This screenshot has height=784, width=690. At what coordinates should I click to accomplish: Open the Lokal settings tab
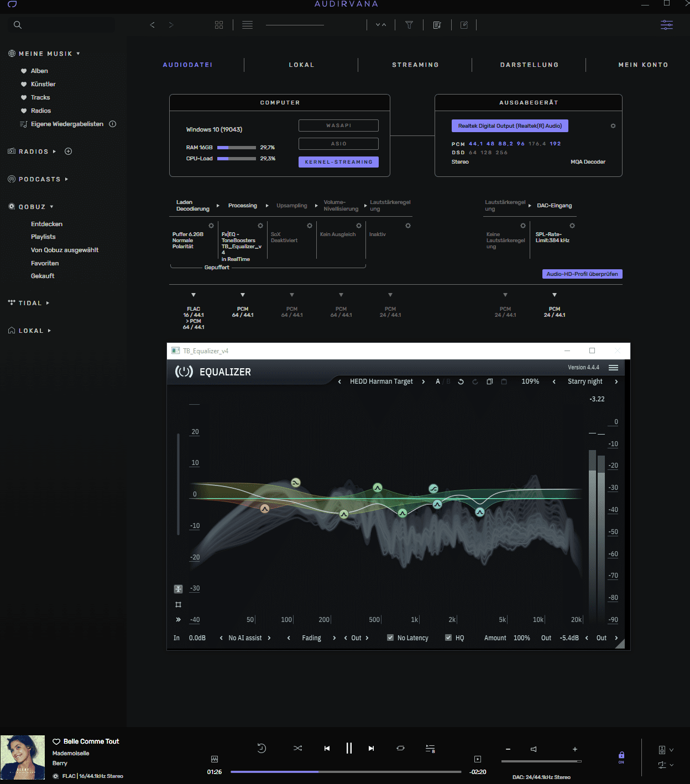(301, 65)
